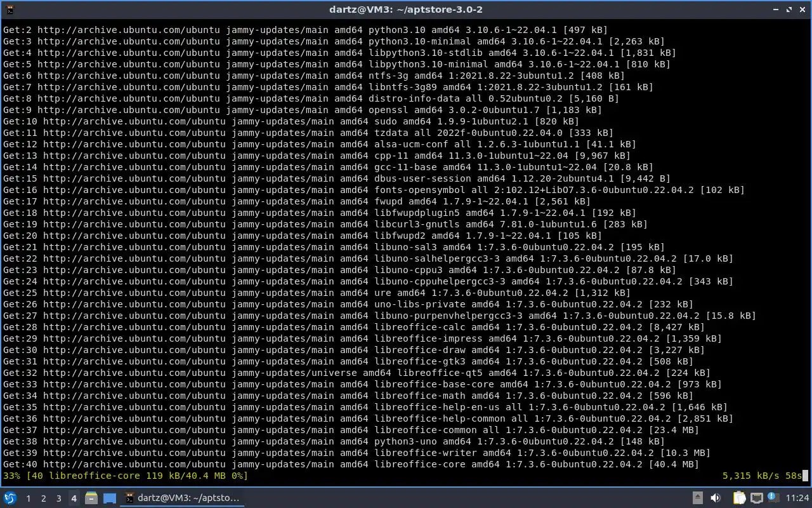
Task: Click the Get:12 alsa-ucm-conf line
Action: pyautogui.click(x=320, y=144)
